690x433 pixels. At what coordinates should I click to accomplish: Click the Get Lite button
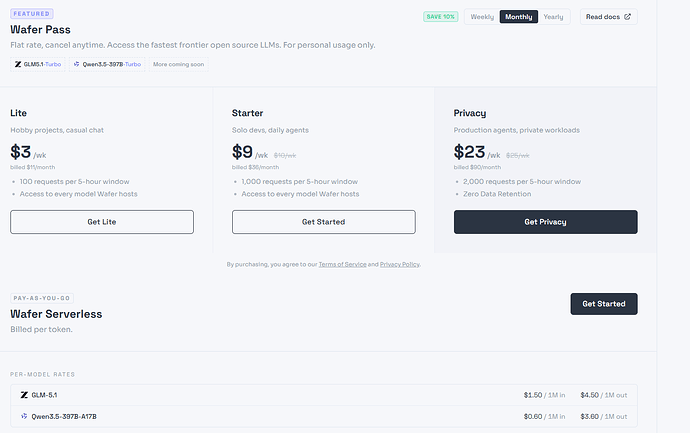(102, 222)
